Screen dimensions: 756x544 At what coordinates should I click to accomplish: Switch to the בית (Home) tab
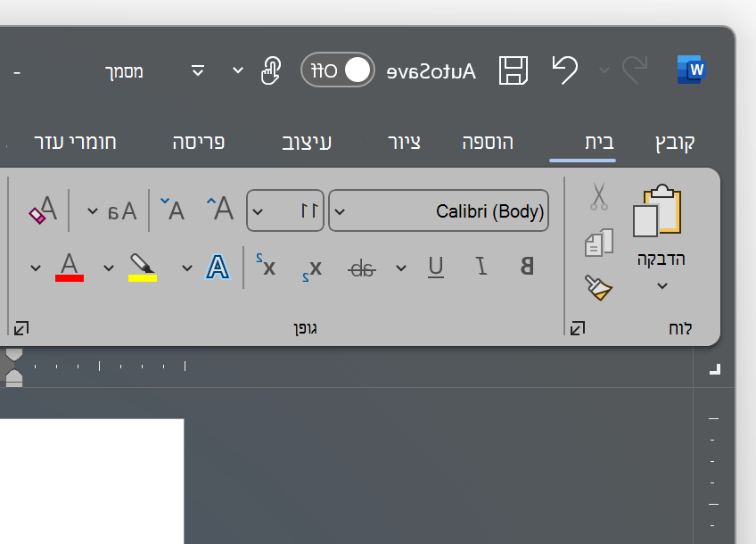pyautogui.click(x=599, y=143)
